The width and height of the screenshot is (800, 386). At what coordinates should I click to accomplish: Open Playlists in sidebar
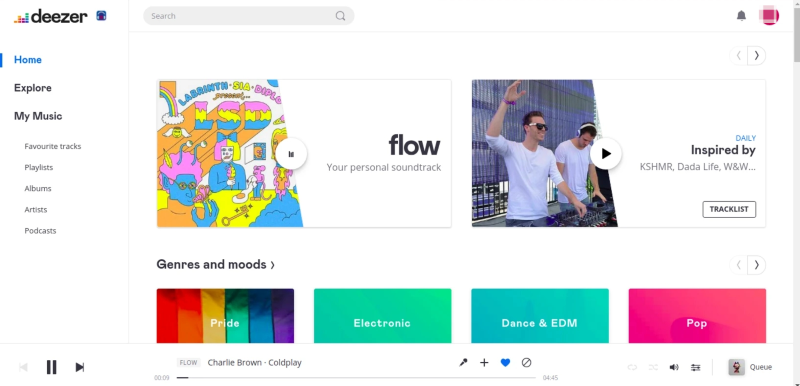click(x=39, y=167)
